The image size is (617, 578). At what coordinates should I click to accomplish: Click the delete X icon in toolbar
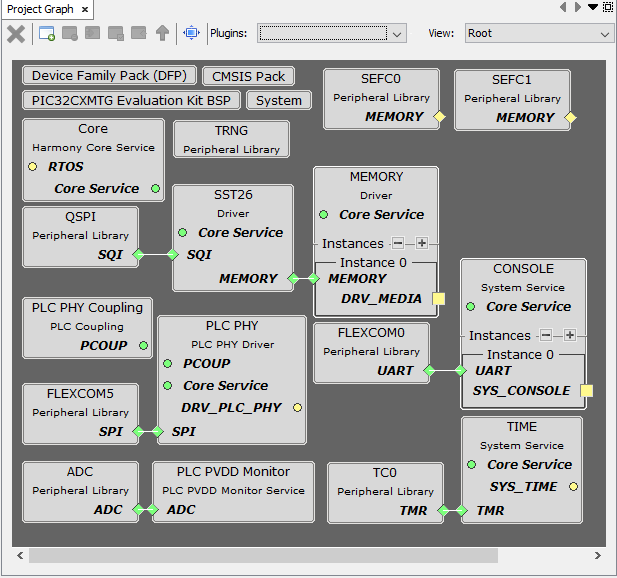(x=16, y=34)
